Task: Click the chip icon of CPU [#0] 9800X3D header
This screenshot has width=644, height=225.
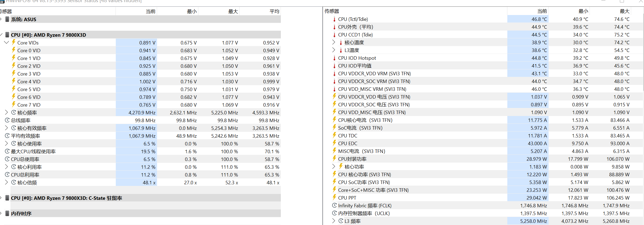Action: [x=7, y=35]
